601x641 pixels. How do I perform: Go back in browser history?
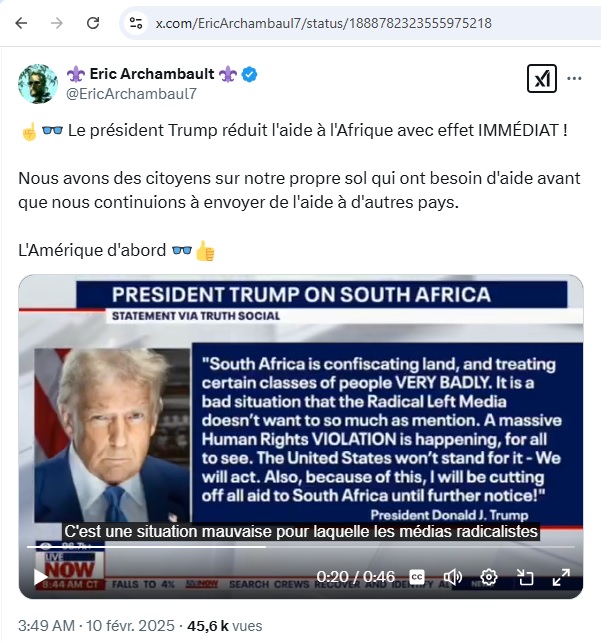[x=21, y=23]
